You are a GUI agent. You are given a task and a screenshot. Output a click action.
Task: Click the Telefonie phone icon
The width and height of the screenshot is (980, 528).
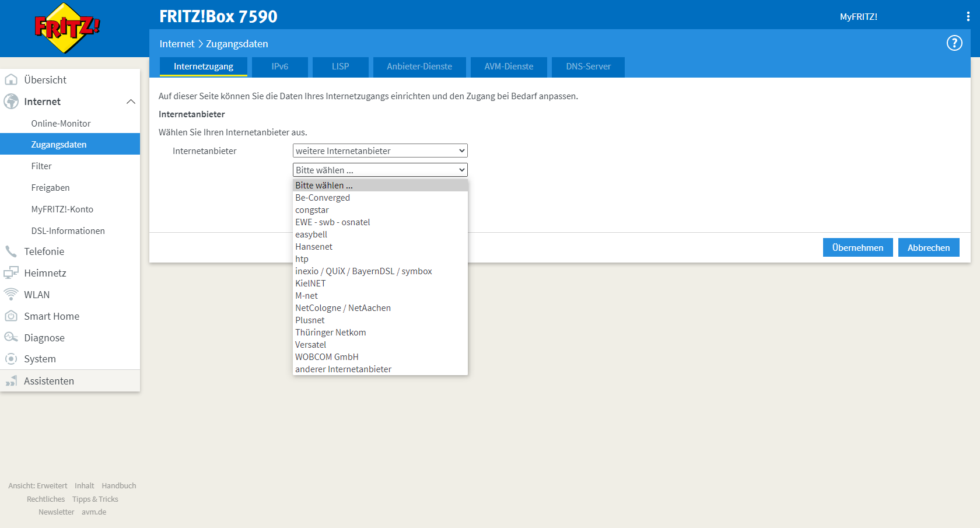point(11,251)
